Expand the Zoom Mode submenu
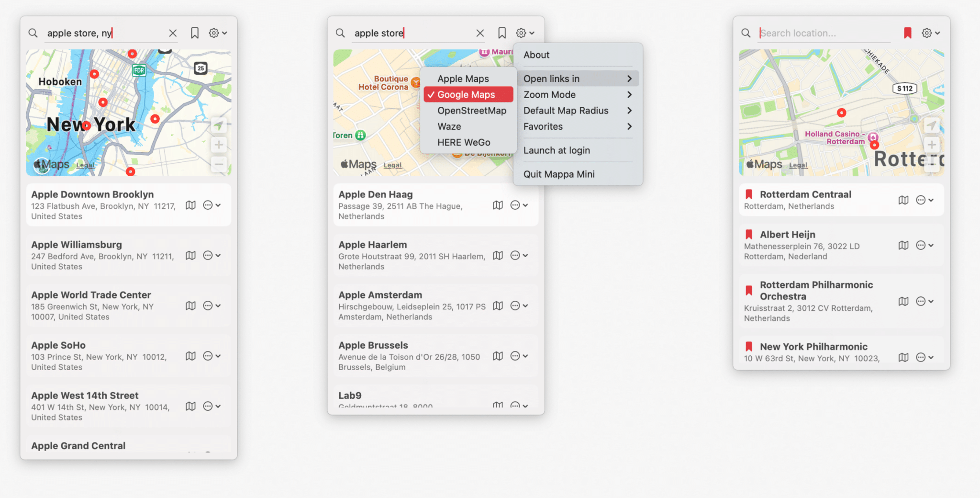The image size is (980, 498). click(x=577, y=95)
